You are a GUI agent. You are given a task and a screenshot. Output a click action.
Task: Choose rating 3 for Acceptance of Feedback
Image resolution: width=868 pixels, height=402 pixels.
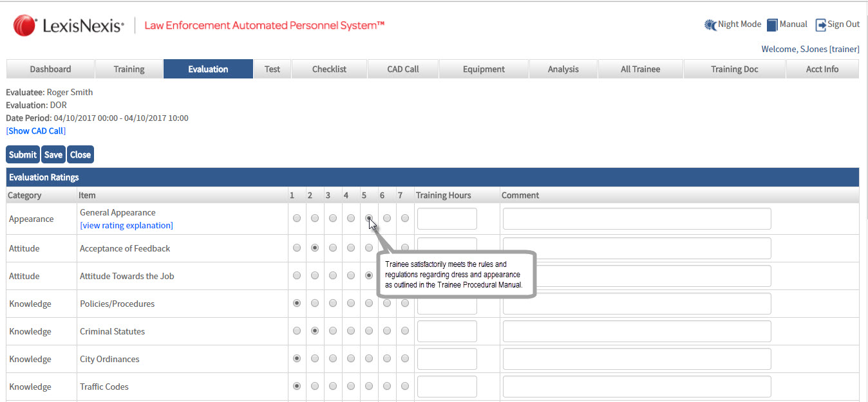point(333,248)
